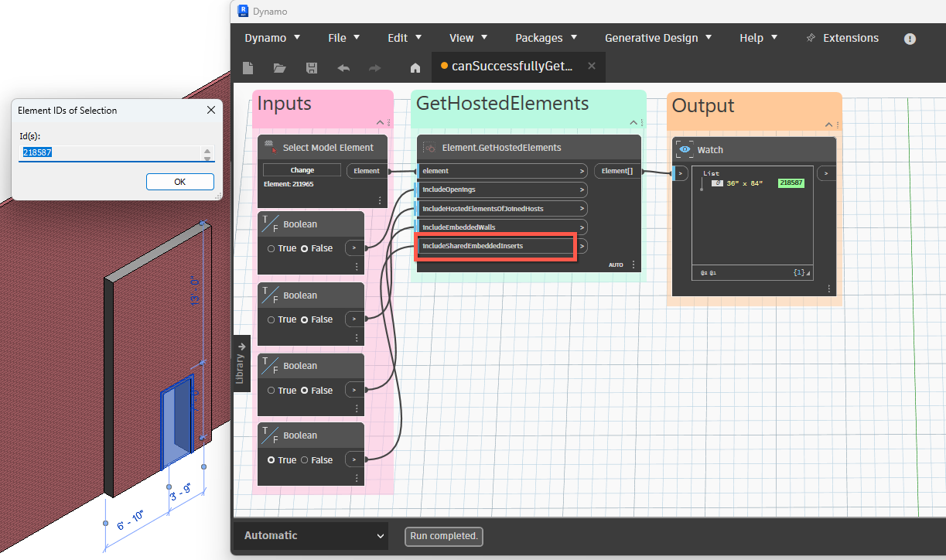The image size is (946, 560).
Task: Click Change on Select Model Element node
Action: [302, 170]
